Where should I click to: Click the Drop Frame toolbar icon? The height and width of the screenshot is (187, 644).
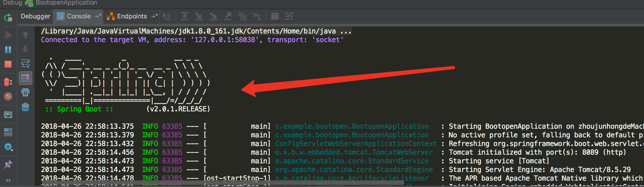click(242, 16)
